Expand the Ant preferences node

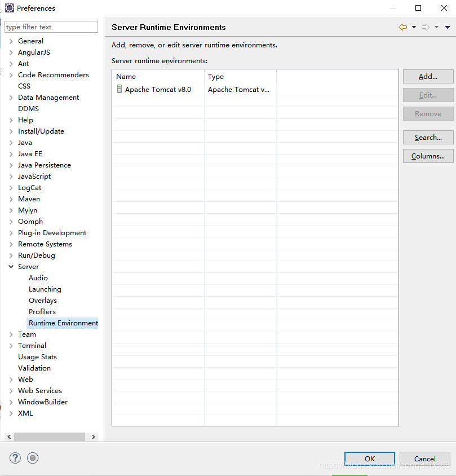(11, 64)
